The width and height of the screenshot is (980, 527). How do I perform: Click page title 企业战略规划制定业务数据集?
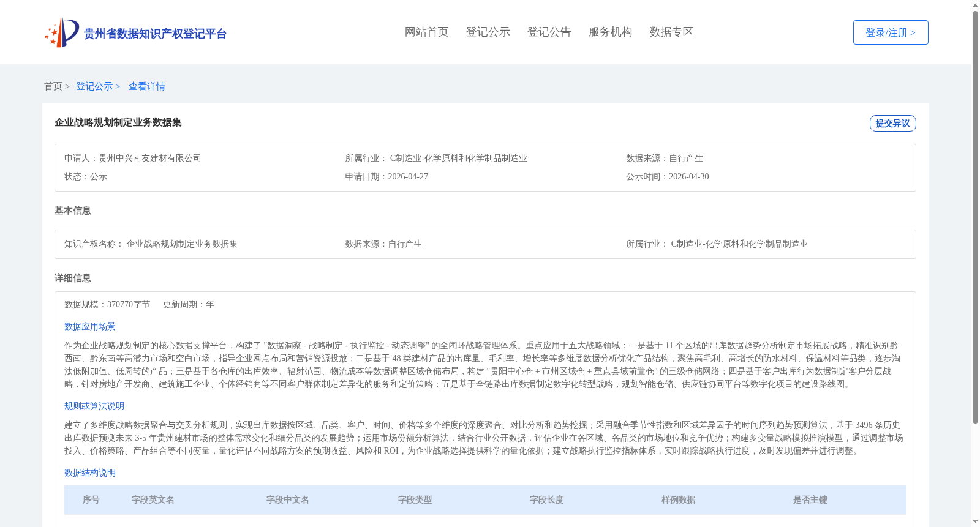[x=118, y=122]
